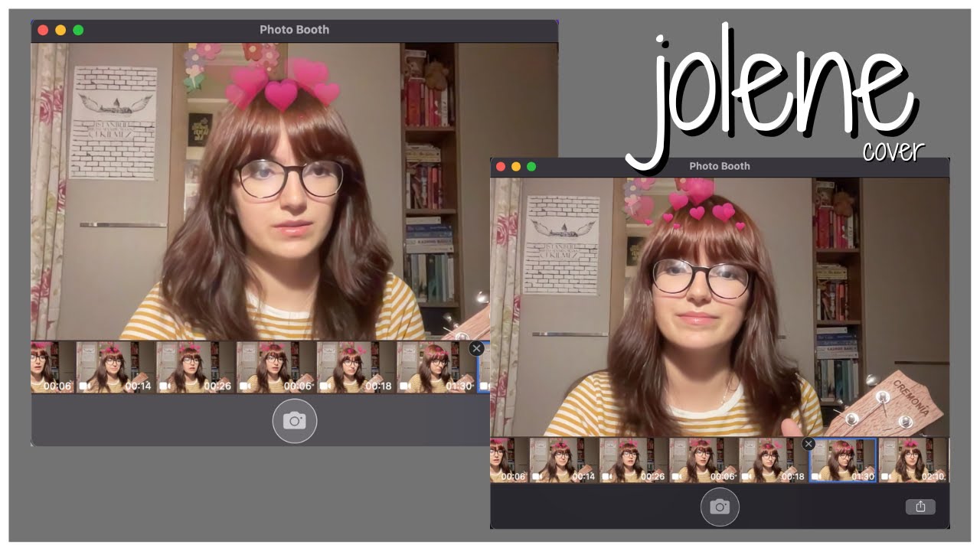Click the Photo Booth title of the front window
Image resolution: width=980 pixels, height=551 pixels.
coord(720,166)
